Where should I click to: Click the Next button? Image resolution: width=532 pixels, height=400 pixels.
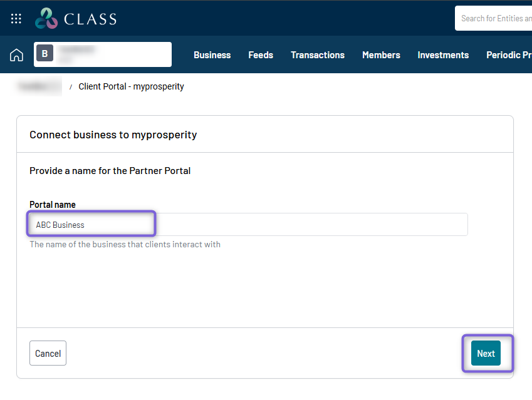486,353
